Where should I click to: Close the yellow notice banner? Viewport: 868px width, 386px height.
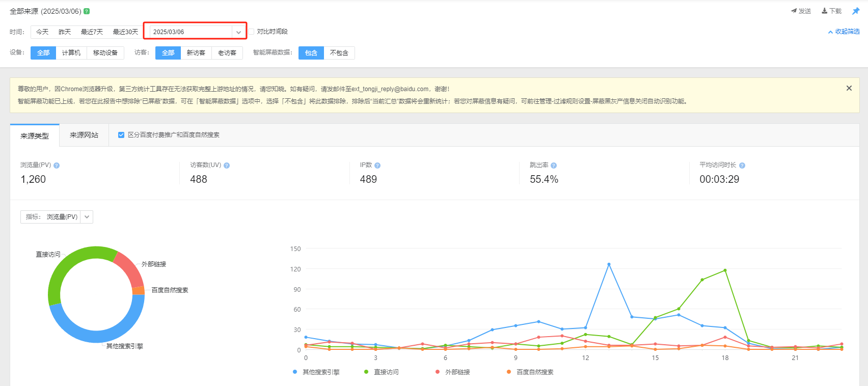[x=849, y=88]
